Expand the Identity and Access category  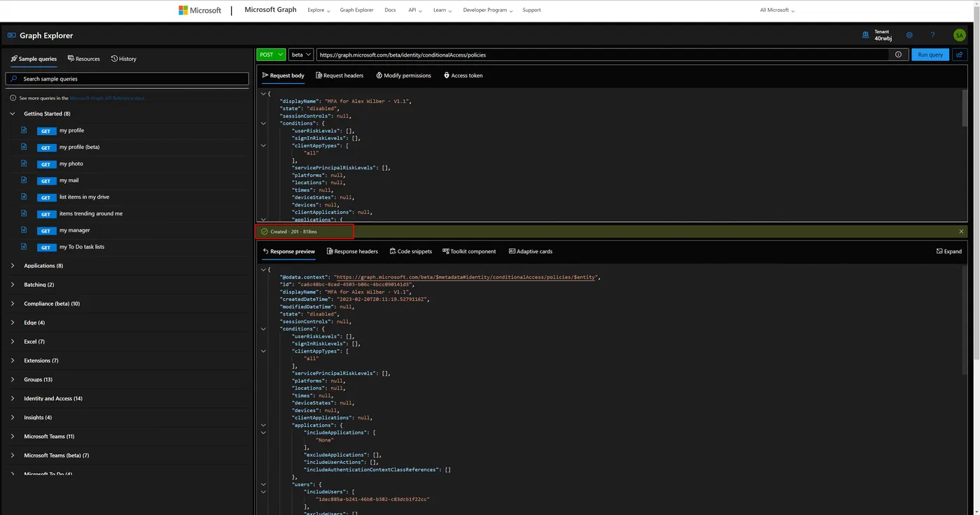click(x=13, y=398)
